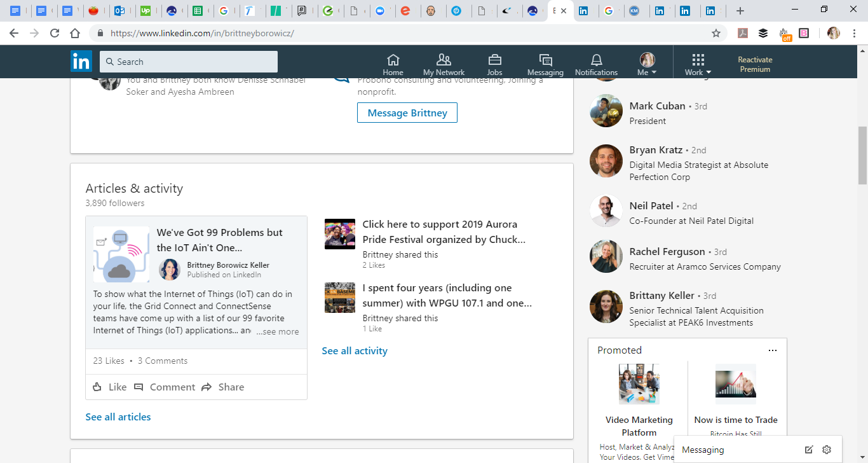Open the Aurora Pride Festival thumbnail
This screenshot has height=463, width=868.
pos(340,234)
